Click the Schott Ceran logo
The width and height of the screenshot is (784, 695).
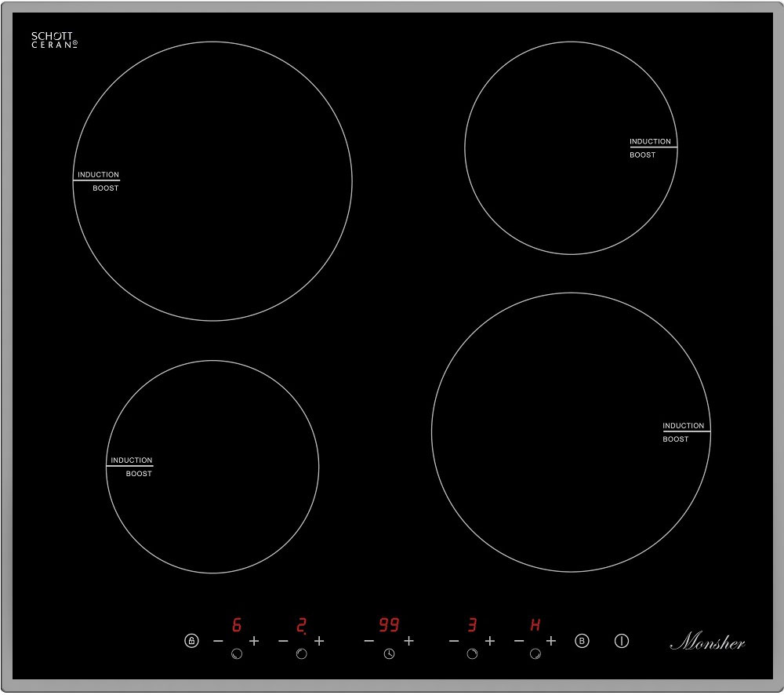[54, 40]
